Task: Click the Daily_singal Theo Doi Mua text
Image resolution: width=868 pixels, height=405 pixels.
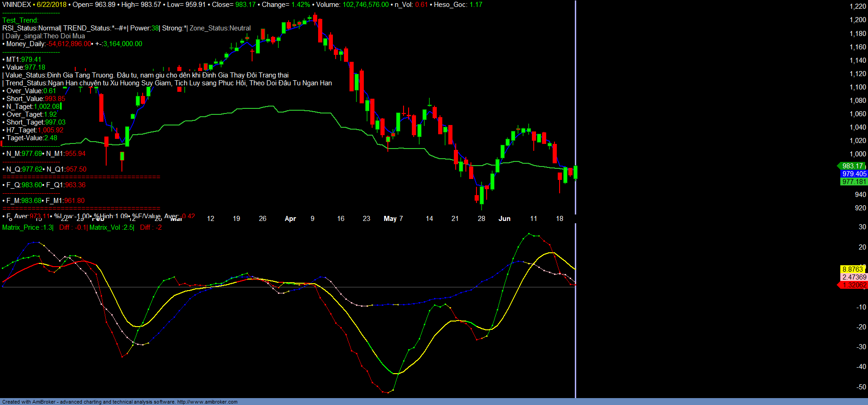Action: pos(45,36)
